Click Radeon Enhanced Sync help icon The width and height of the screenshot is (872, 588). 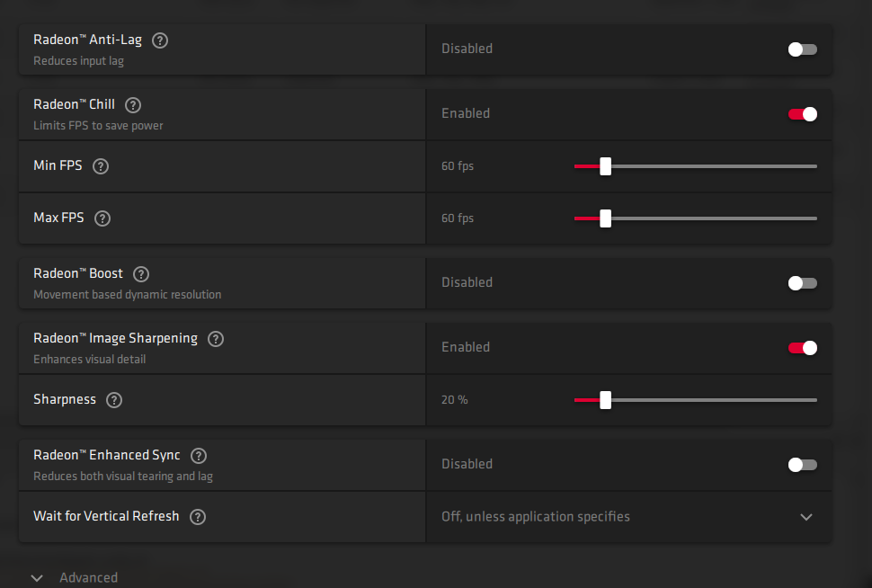(199, 456)
